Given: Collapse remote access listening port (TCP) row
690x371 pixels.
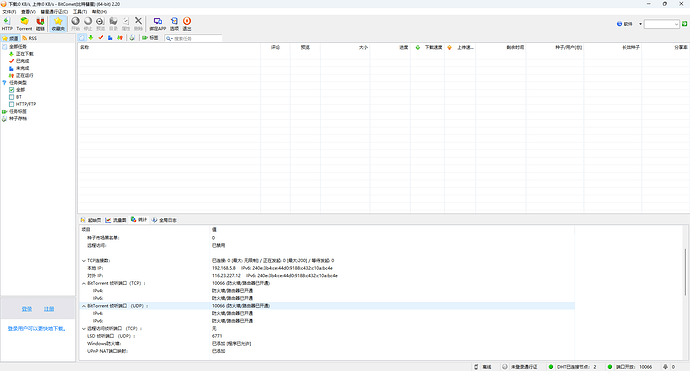Looking at the screenshot, I should [84, 328].
